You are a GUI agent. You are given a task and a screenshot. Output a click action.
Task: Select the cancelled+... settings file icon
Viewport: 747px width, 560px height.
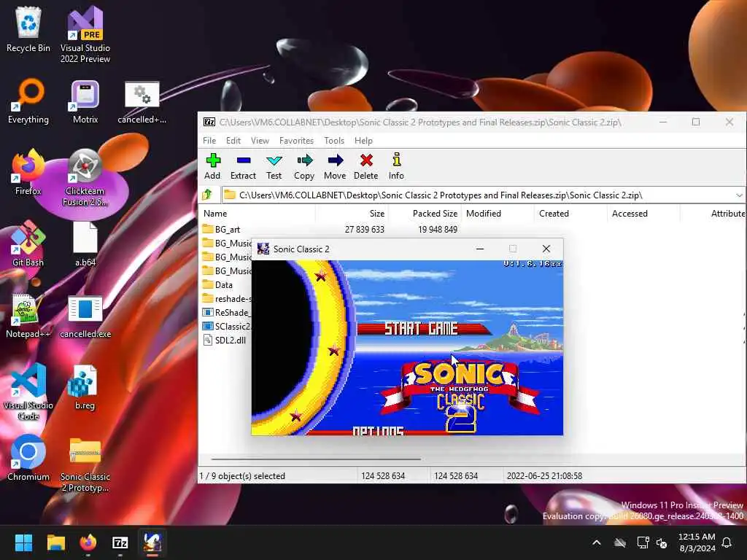click(x=142, y=102)
